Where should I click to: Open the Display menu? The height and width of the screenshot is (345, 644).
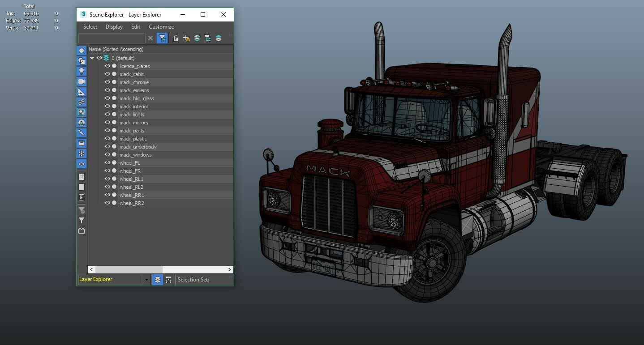tap(114, 27)
